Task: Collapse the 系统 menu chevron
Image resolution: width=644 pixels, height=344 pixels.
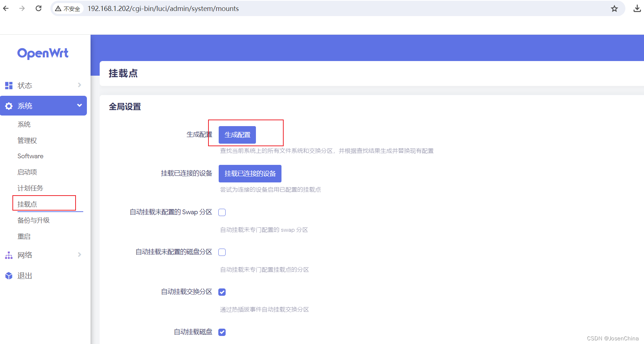Action: coord(79,106)
